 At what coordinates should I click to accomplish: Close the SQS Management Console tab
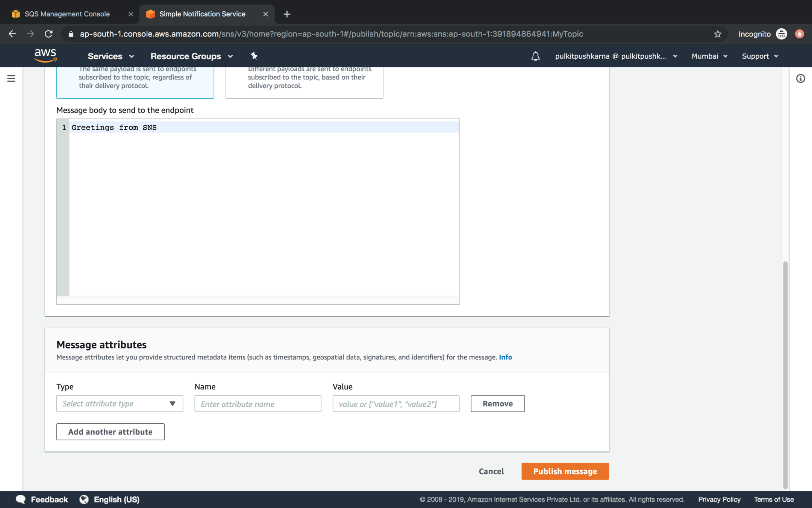tap(130, 14)
